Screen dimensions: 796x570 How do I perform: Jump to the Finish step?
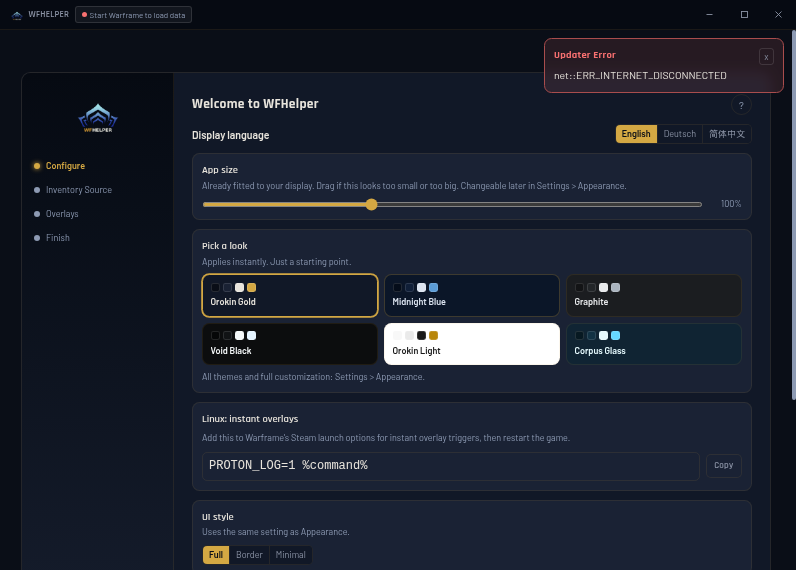click(52, 238)
